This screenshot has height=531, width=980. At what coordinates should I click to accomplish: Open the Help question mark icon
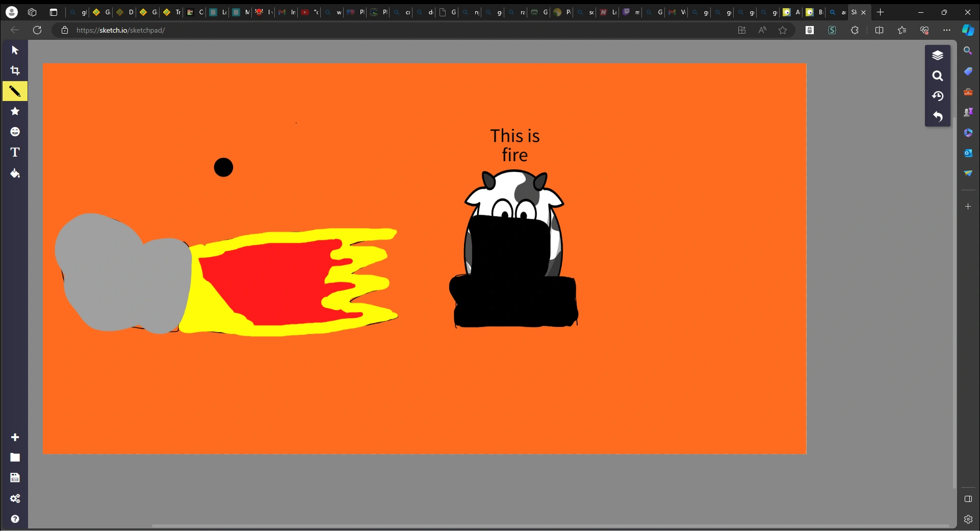(15, 519)
